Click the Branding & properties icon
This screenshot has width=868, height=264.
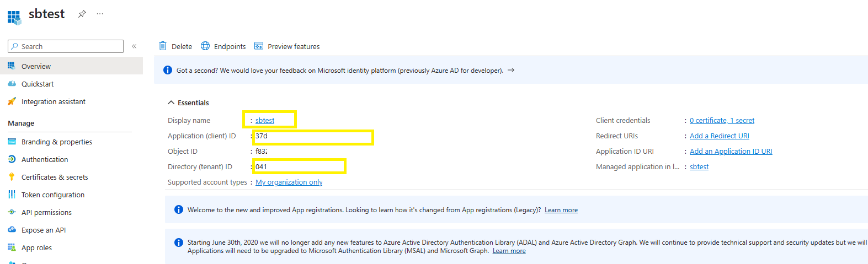[12, 142]
